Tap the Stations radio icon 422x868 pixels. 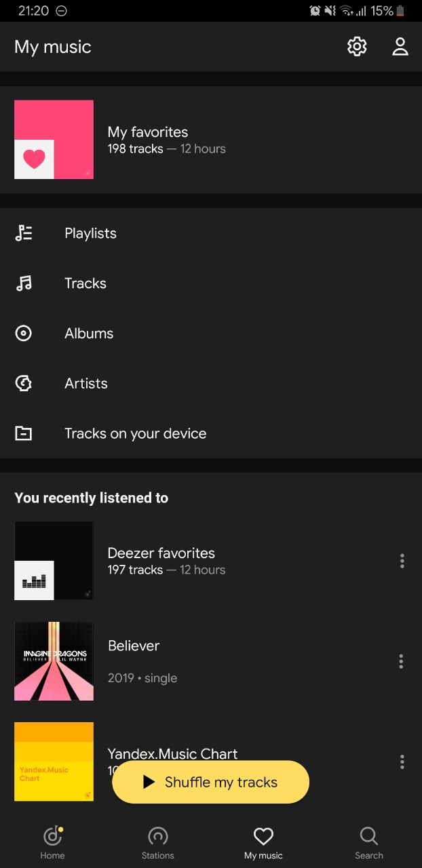point(157,836)
